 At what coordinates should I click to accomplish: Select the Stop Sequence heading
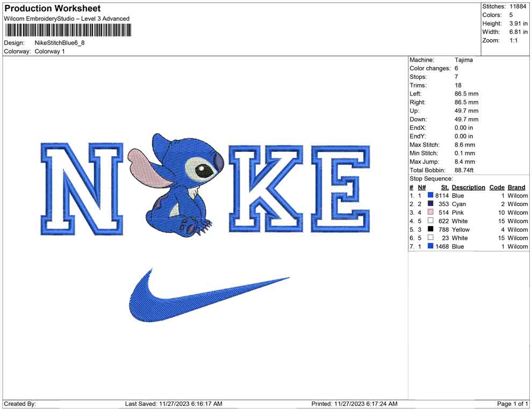tap(431, 179)
